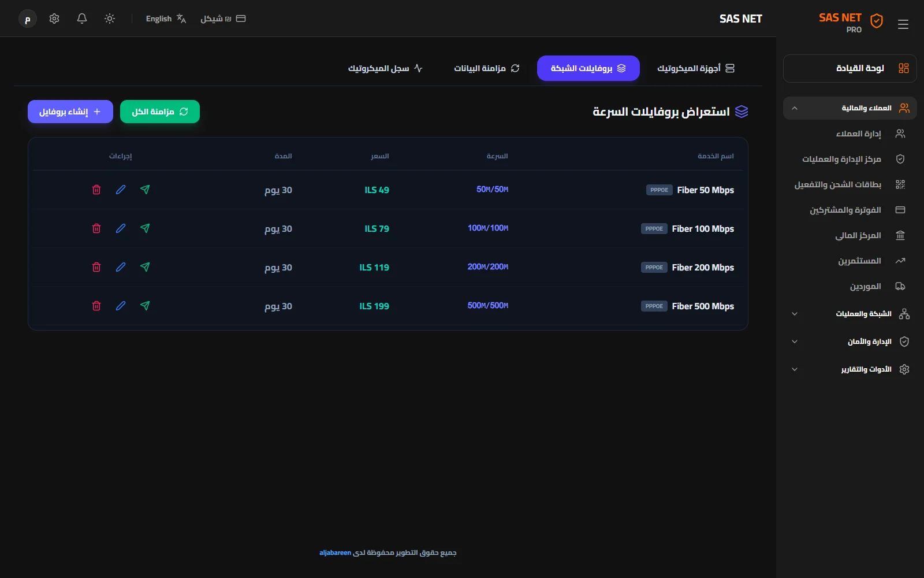Image resolution: width=924 pixels, height=578 pixels.
Task: Click the ILS 119 price value
Action: (374, 267)
